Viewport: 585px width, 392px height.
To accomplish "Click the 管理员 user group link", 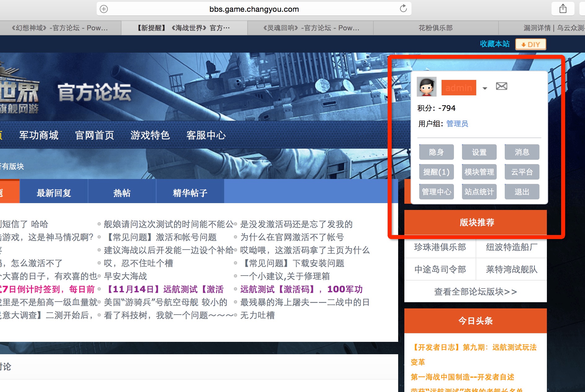I will (x=457, y=124).
